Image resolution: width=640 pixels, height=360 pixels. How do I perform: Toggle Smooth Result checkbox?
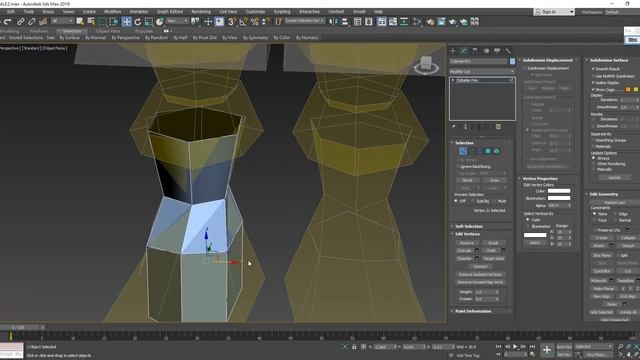[593, 69]
